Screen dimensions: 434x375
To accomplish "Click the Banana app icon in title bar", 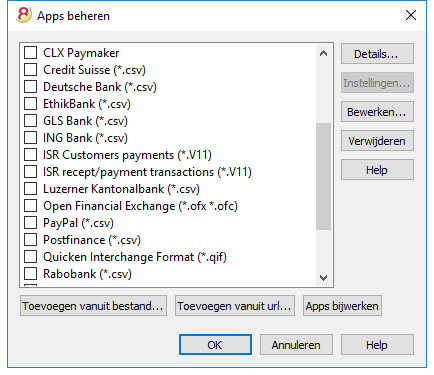I will (x=24, y=15).
